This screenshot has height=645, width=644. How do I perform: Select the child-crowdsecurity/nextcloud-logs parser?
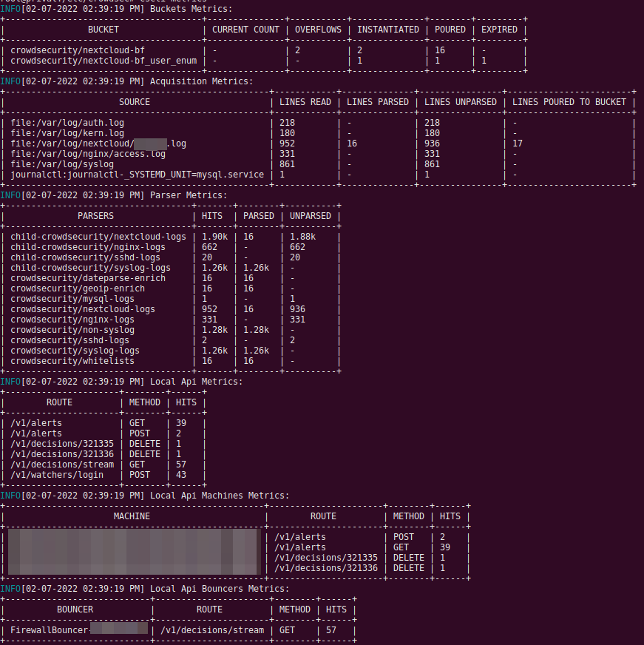pos(98,237)
